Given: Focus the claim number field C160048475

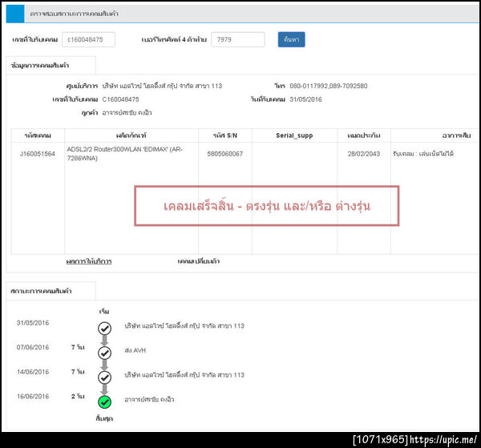Looking at the screenshot, I should (x=89, y=39).
